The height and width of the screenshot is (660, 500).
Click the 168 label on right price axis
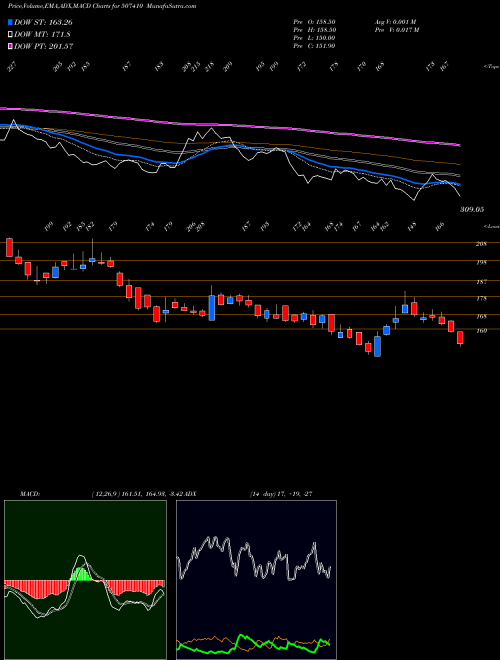(481, 317)
